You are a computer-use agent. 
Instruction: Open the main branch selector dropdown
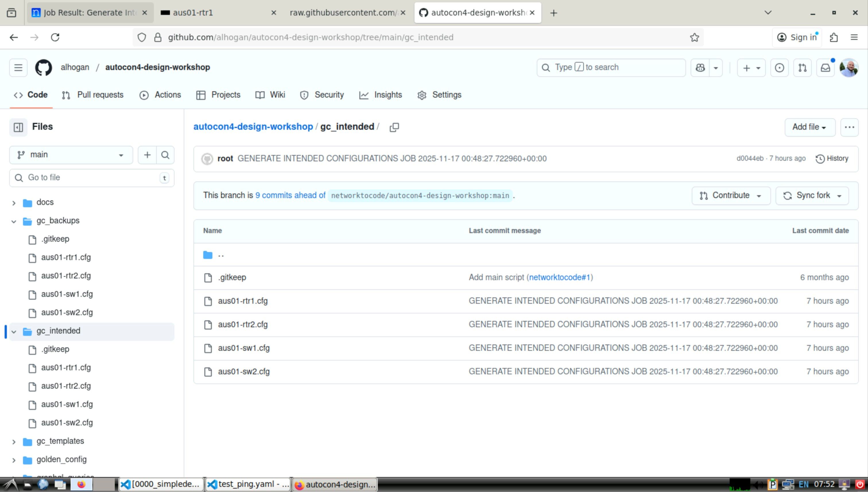click(x=71, y=155)
